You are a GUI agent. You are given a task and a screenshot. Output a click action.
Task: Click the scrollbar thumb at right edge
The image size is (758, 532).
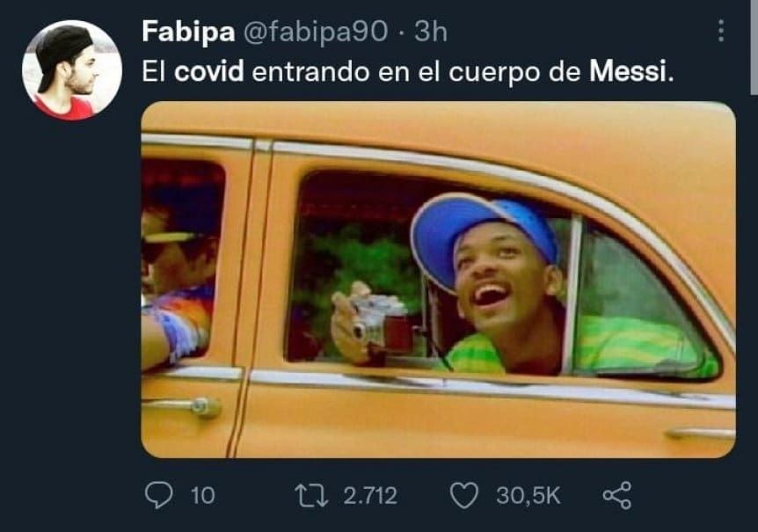pyautogui.click(x=754, y=47)
